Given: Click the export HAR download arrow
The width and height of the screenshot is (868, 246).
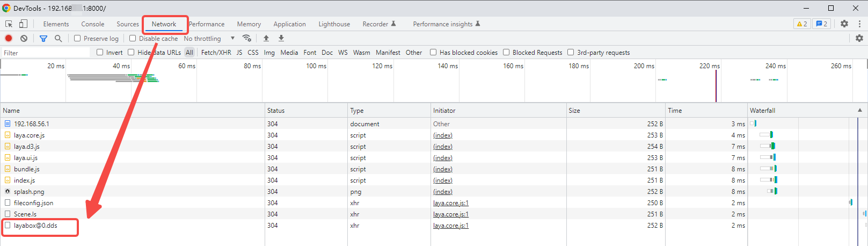Looking at the screenshot, I should [281, 38].
